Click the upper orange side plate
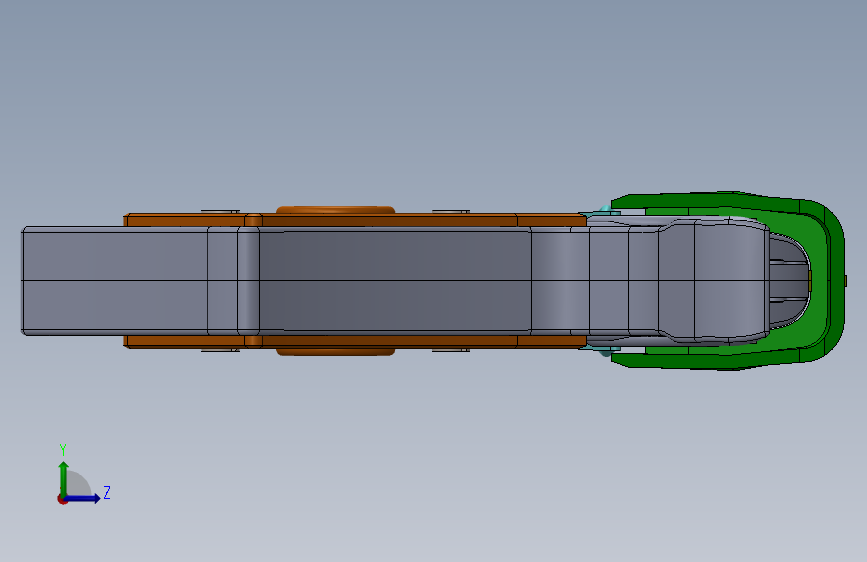Viewport: 867px width, 562px height. pos(354,220)
